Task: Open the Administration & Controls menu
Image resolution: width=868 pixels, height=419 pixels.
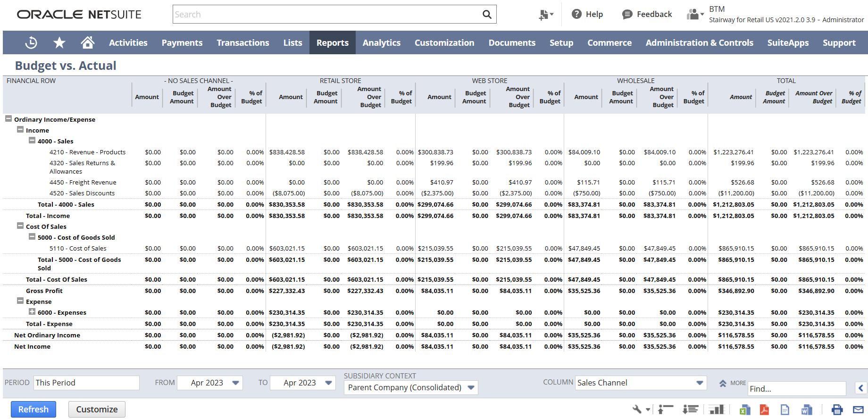Action: pyautogui.click(x=700, y=42)
